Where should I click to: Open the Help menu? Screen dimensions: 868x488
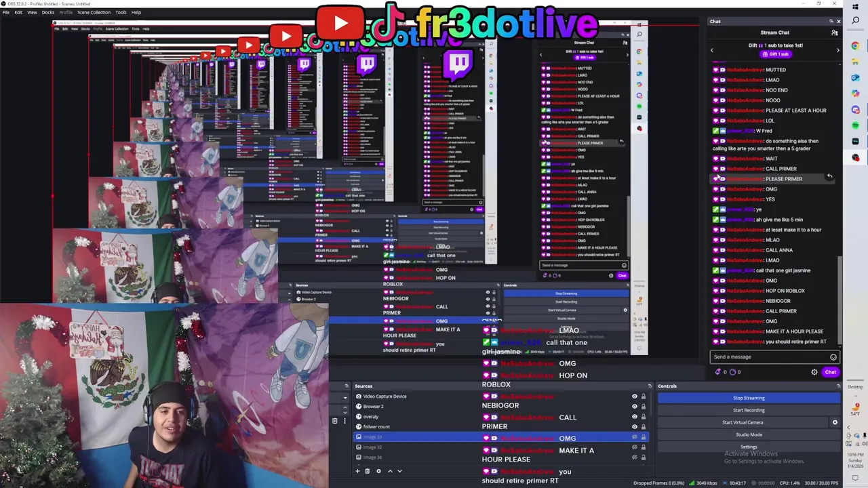(136, 12)
